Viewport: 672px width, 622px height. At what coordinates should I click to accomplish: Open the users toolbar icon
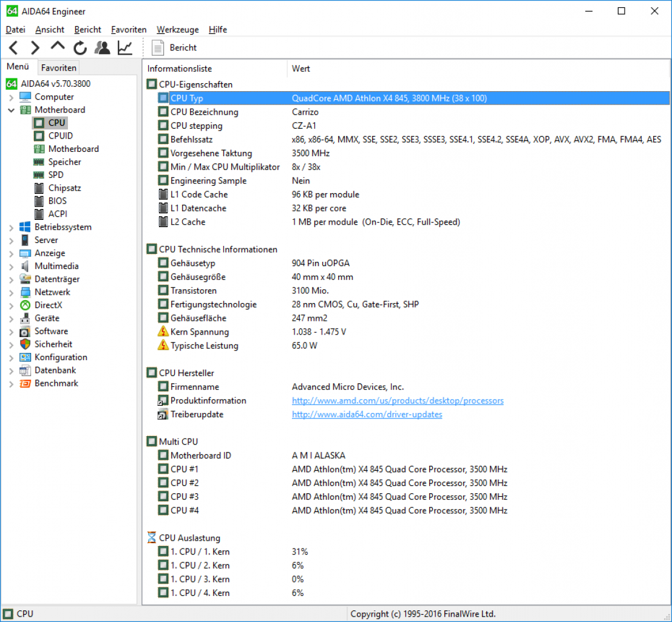[102, 47]
